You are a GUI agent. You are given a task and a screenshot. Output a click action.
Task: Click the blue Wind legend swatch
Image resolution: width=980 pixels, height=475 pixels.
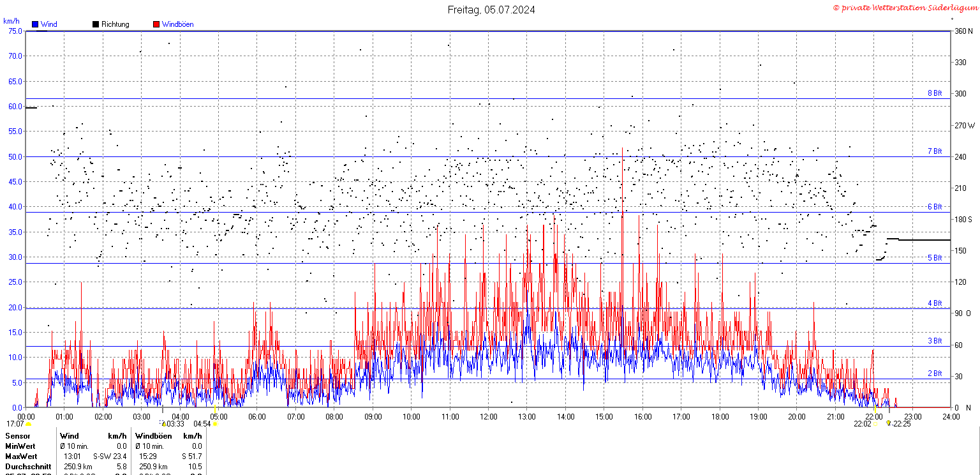point(35,24)
